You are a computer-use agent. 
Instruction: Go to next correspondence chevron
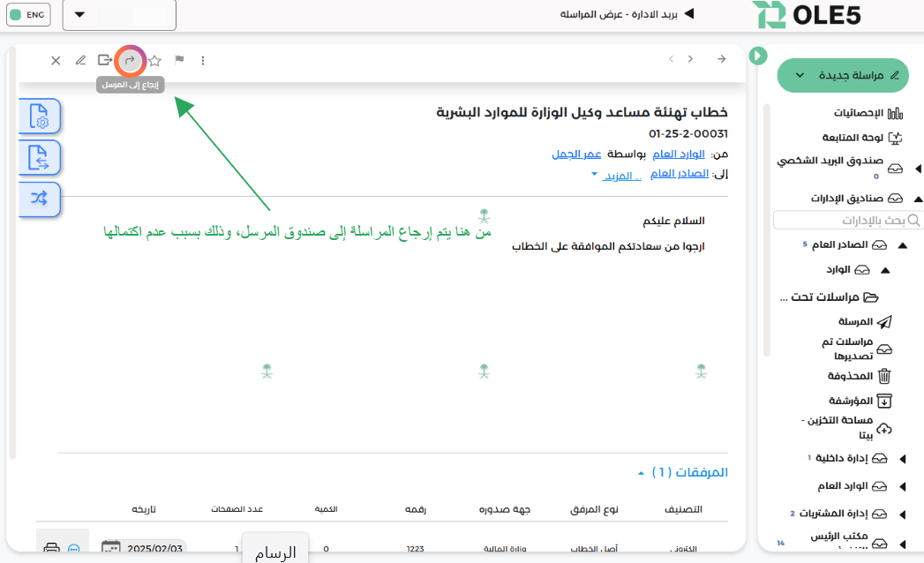pyautogui.click(x=690, y=59)
